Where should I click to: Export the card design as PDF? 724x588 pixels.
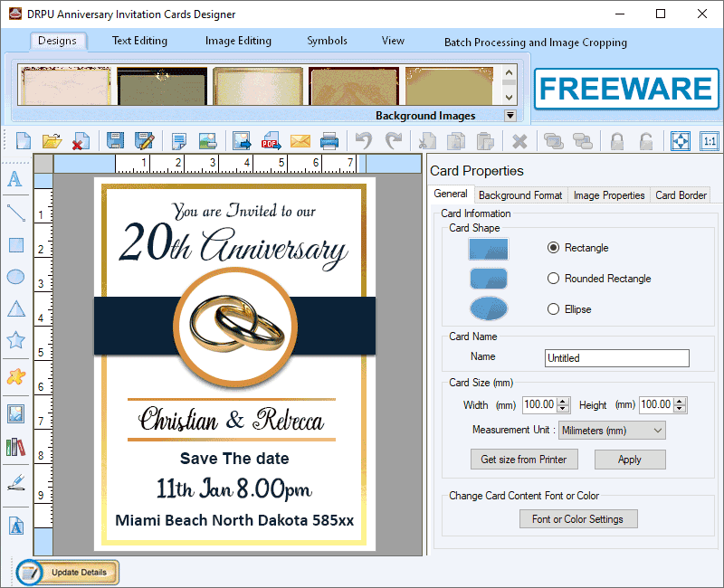[x=271, y=140]
